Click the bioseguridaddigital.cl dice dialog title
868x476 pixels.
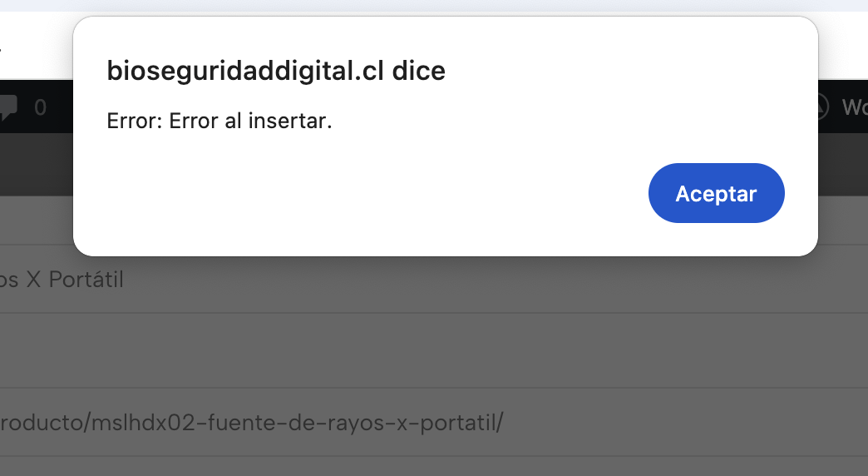click(276, 72)
